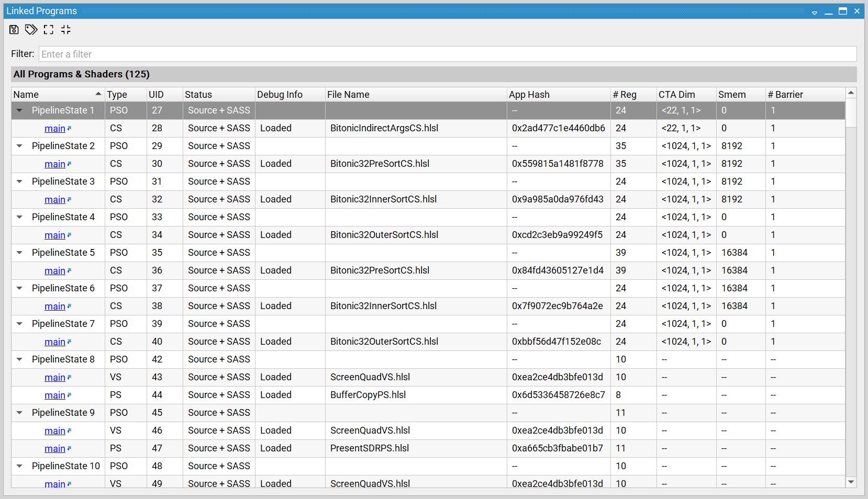This screenshot has height=499, width=868.
Task: Collapse the PipelineState 1 tree row
Action: (19, 110)
